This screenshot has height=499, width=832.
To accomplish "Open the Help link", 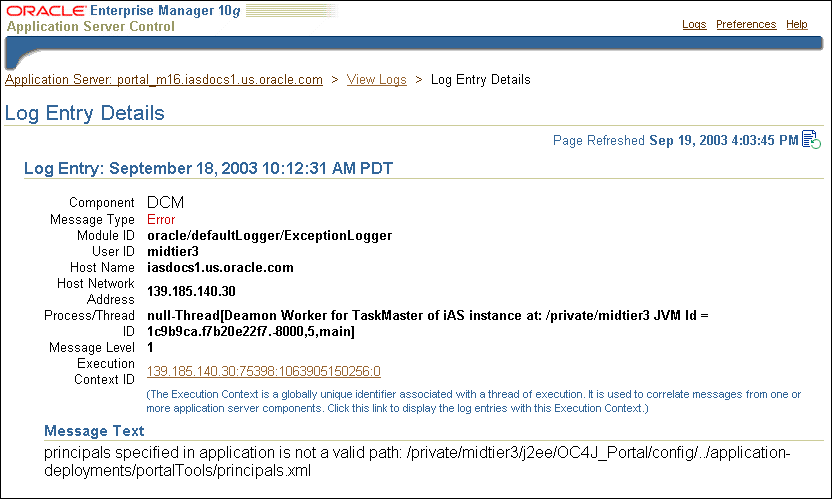I will pos(796,24).
